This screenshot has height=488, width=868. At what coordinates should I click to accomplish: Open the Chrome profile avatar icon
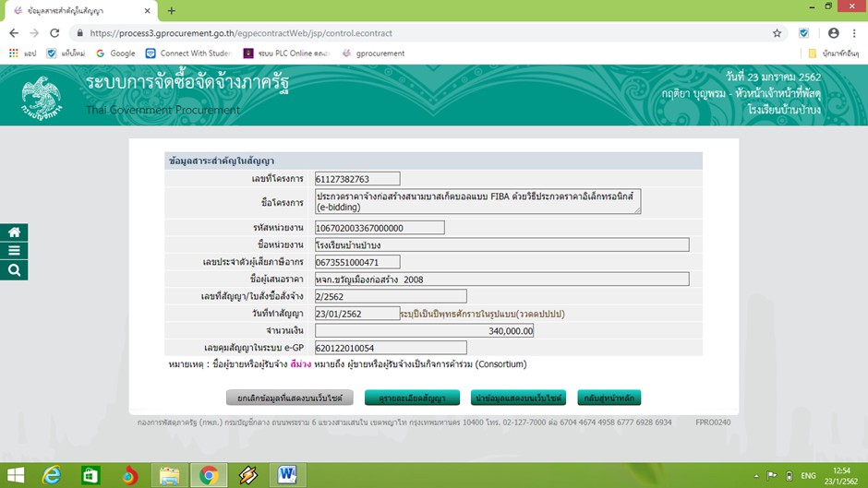point(833,33)
